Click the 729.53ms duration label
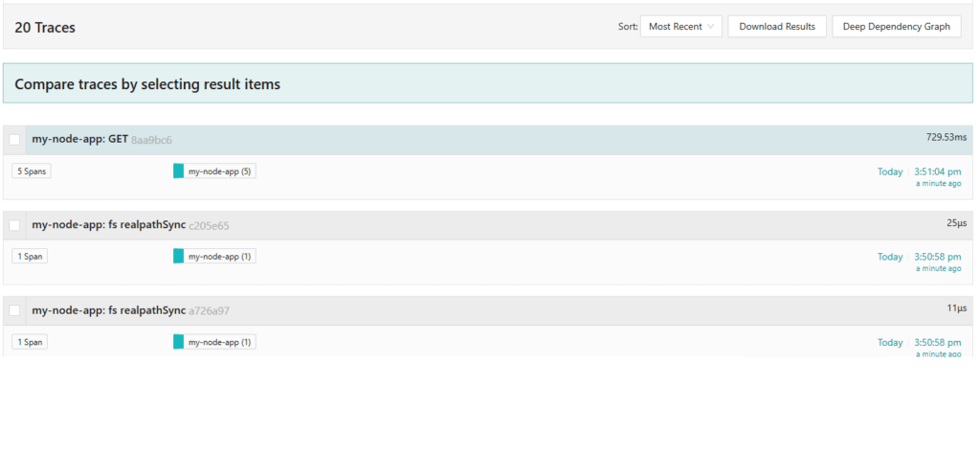This screenshot has width=980, height=455. [x=946, y=138]
